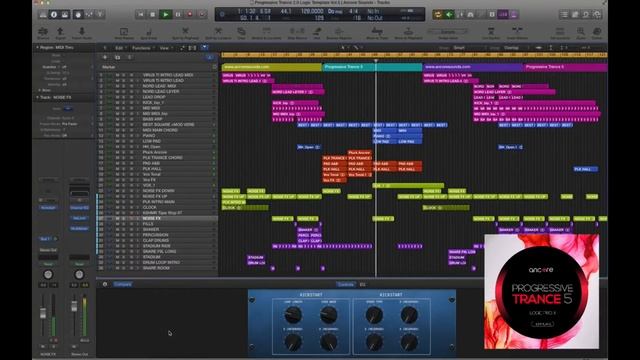Click the red Record button

click(x=190, y=15)
